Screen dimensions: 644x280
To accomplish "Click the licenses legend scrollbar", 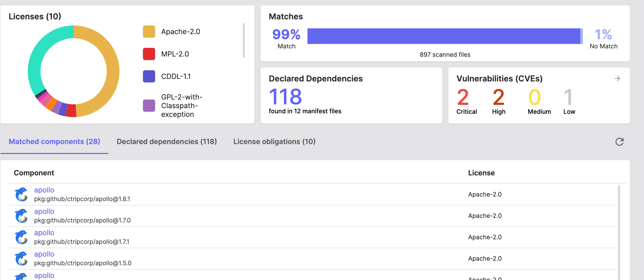I will click(x=244, y=41).
